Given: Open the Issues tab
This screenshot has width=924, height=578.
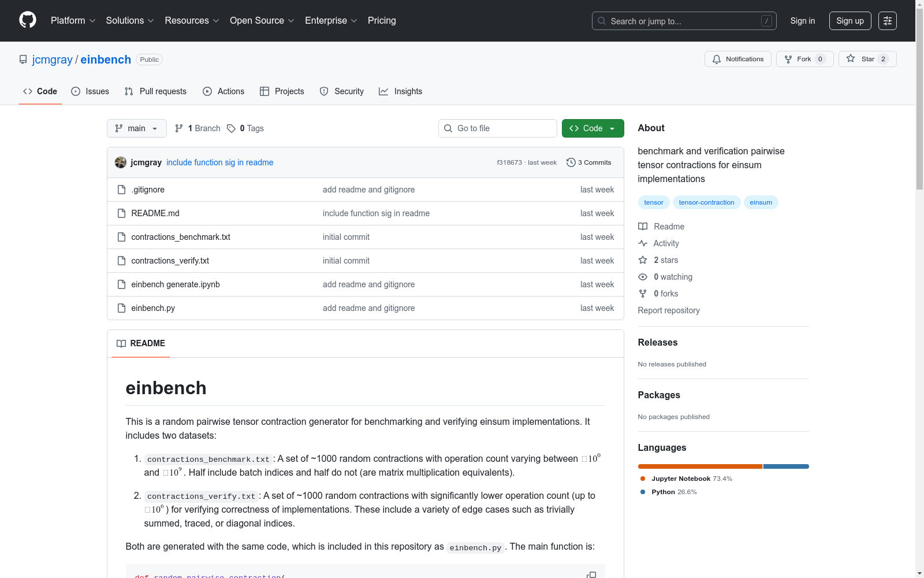Looking at the screenshot, I should pyautogui.click(x=90, y=91).
